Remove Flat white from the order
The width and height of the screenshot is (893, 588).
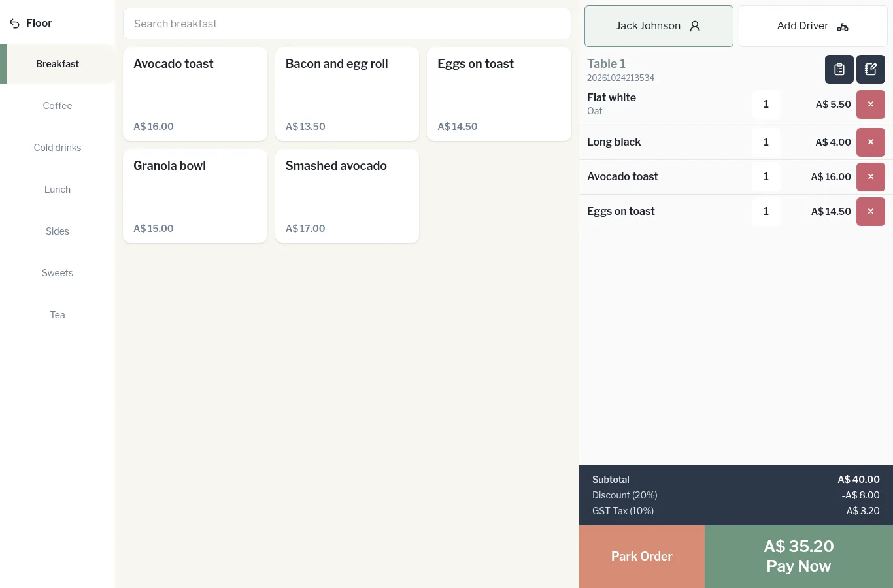pos(871,105)
